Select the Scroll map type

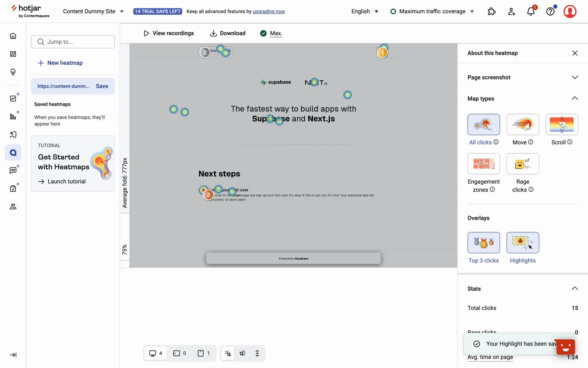[562, 125]
